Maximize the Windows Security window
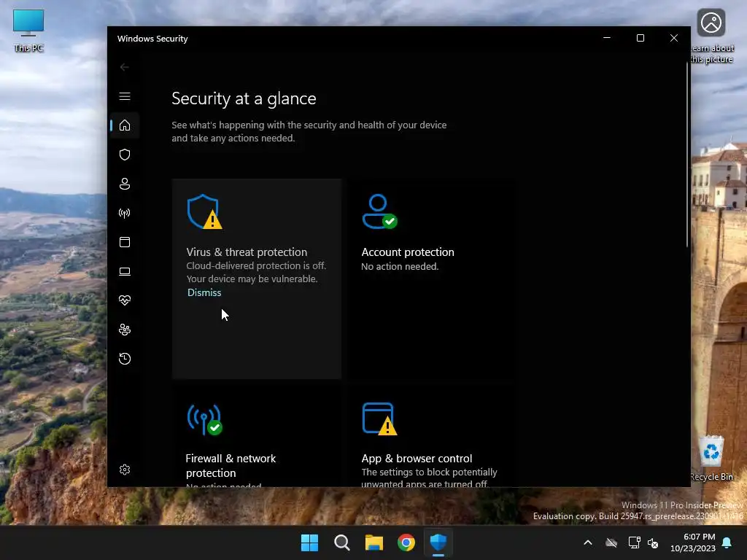 pos(640,38)
